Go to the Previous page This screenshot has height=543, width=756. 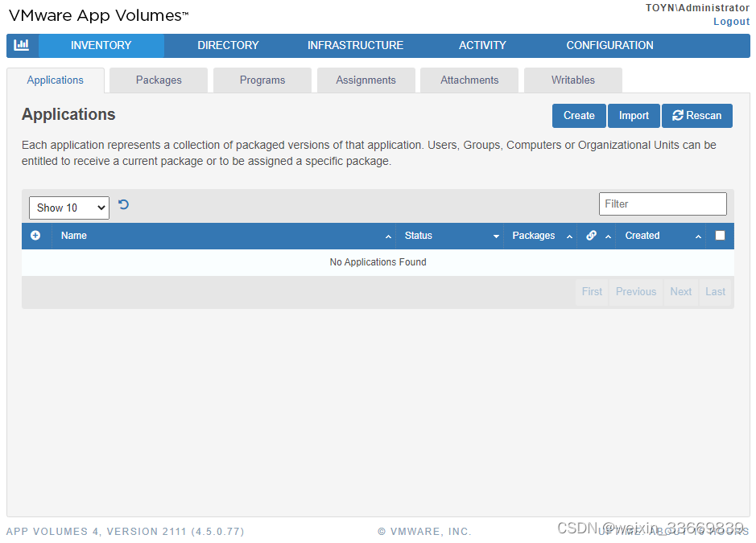click(636, 291)
